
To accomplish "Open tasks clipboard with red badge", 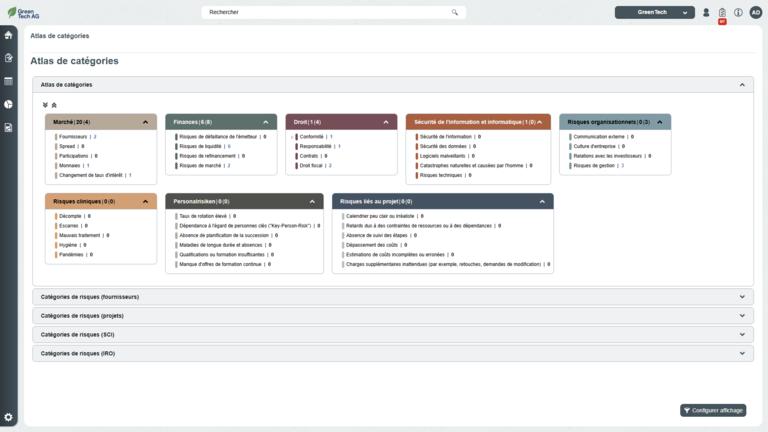I will [722, 13].
